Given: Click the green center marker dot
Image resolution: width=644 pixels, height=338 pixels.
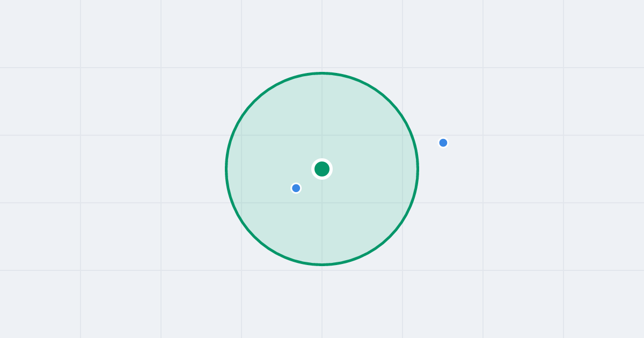Looking at the screenshot, I should pos(322,169).
